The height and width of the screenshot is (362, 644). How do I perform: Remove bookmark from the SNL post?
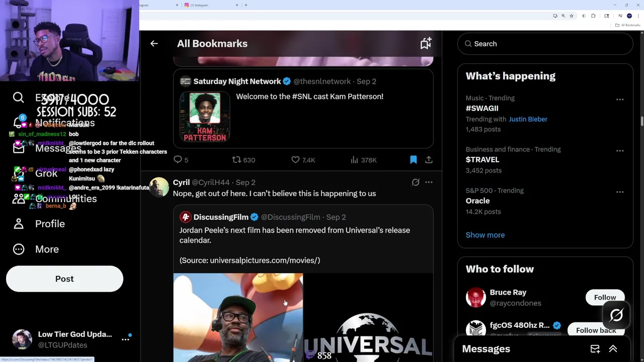(414, 160)
